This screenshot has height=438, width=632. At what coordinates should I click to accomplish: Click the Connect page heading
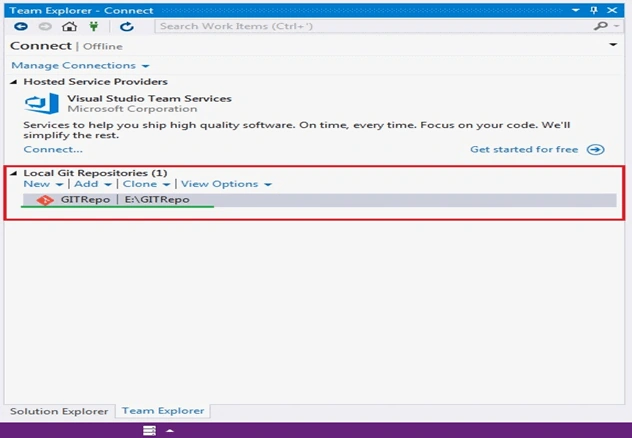41,46
